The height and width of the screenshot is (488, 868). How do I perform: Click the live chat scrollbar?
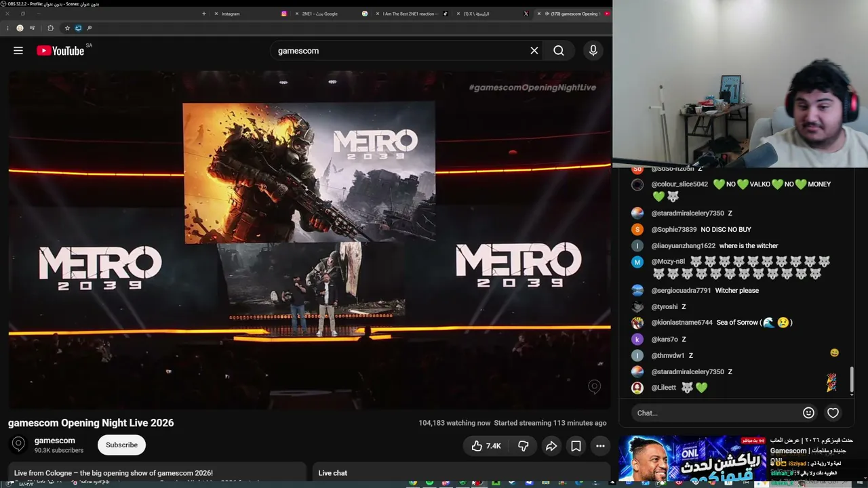pos(852,380)
